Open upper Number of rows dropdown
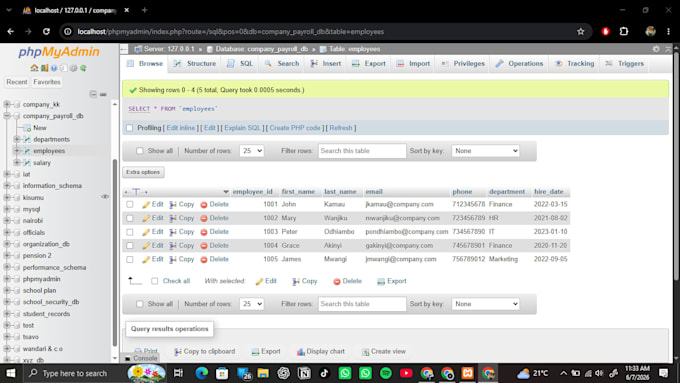Viewport: 680px width, 383px height. coord(252,151)
